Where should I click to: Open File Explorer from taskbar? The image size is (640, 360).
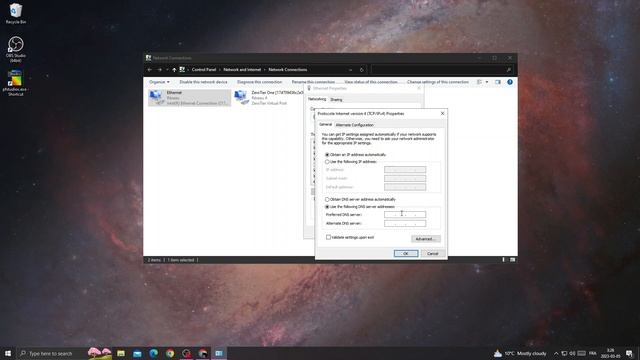pyautogui.click(x=121, y=353)
